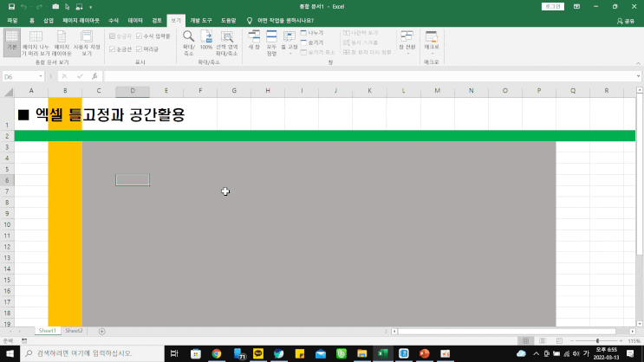Open the 파일 file tab
This screenshot has height=362, width=644.
(12, 21)
